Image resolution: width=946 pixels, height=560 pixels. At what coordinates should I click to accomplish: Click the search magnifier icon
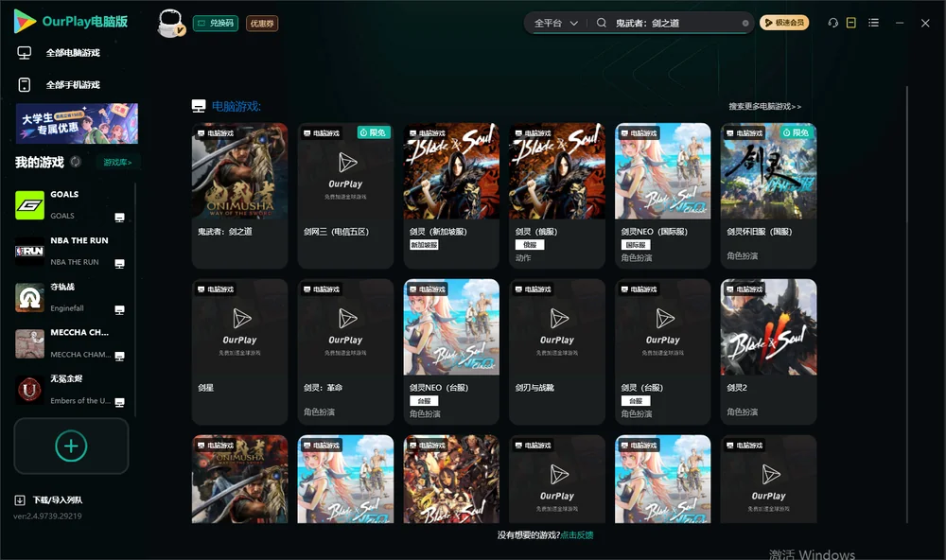[x=602, y=23]
